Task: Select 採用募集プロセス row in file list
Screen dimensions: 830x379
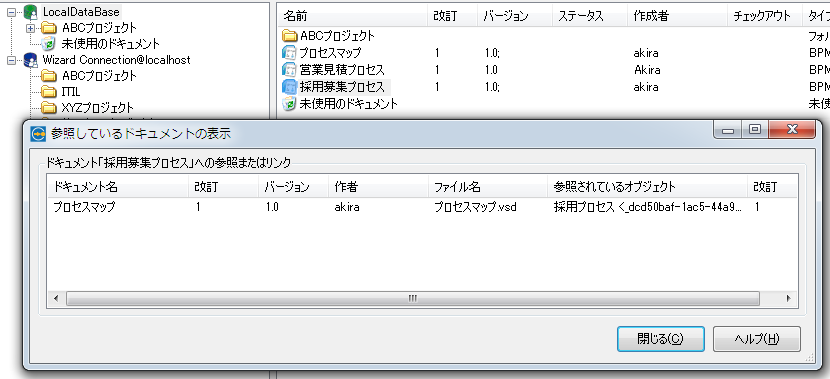Action: [x=554, y=87]
